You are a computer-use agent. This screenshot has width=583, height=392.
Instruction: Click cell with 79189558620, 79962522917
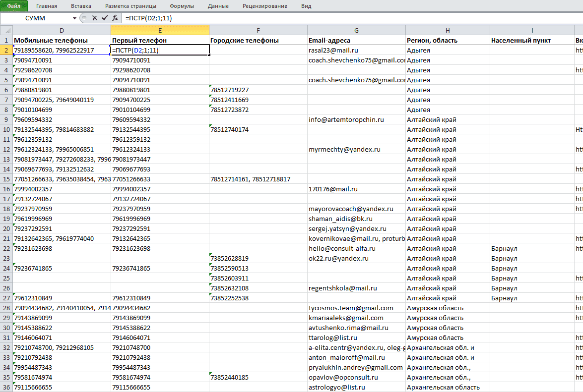[x=62, y=50]
